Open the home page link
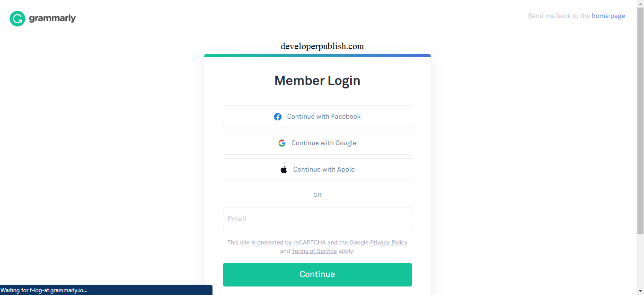The height and width of the screenshot is (295, 644). (609, 16)
